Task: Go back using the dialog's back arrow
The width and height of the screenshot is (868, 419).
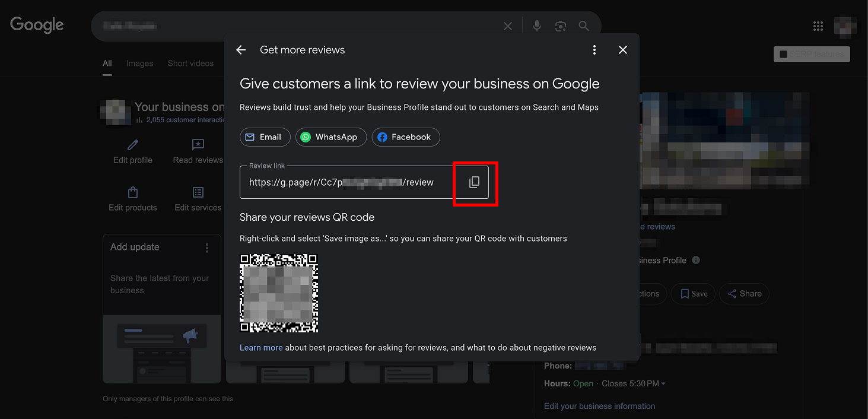Action: 241,50
